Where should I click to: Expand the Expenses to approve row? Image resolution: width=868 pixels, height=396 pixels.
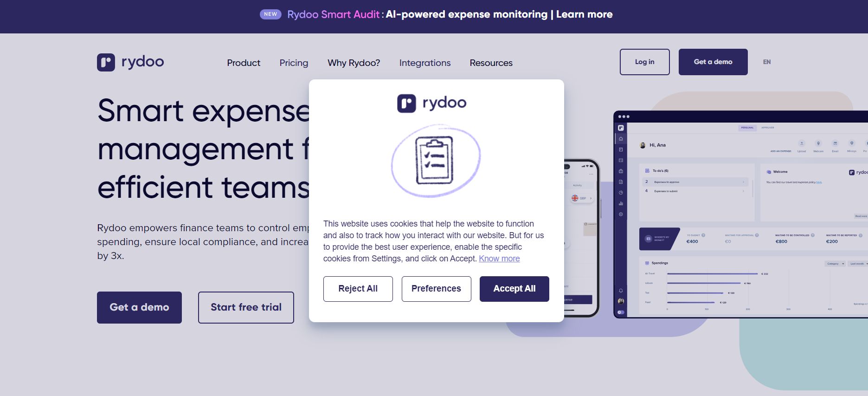pos(694,182)
